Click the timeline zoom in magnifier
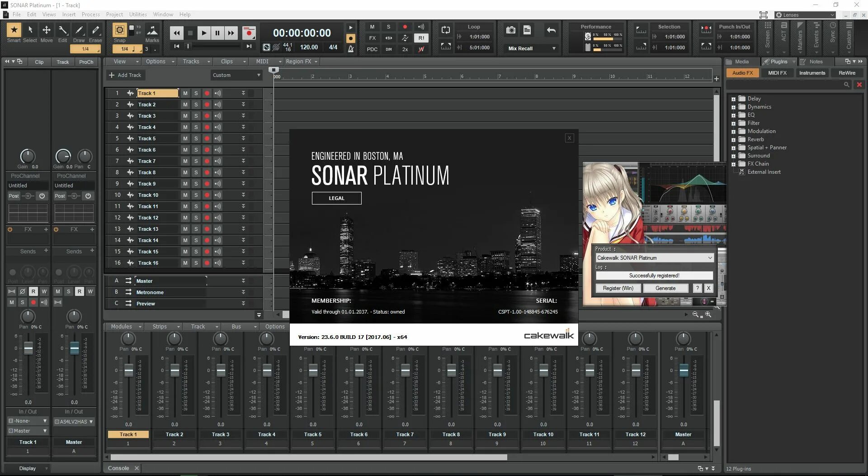868x476 pixels. pyautogui.click(x=708, y=314)
